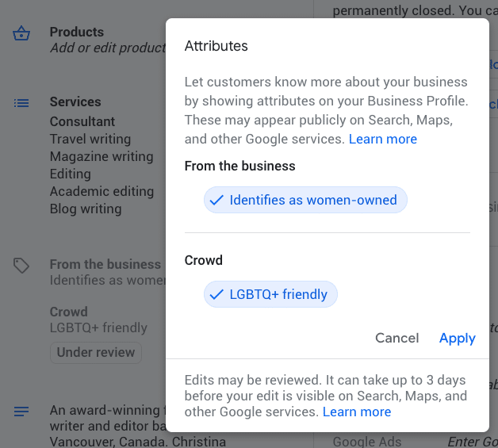498x448 pixels.
Task: Apply the attribute changes
Action: pyautogui.click(x=458, y=338)
